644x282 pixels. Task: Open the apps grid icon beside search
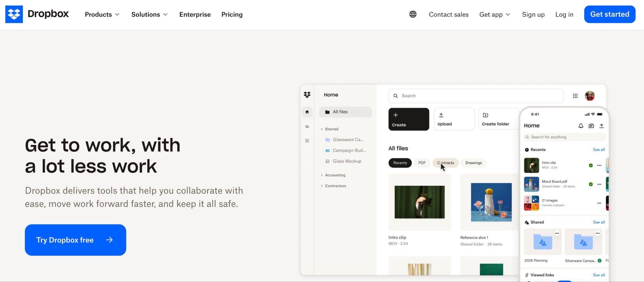point(575,96)
